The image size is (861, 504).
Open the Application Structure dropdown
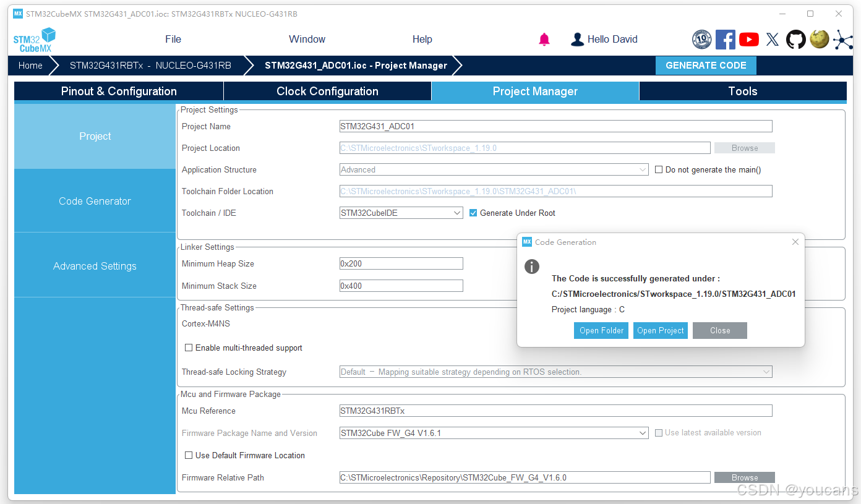pos(494,169)
